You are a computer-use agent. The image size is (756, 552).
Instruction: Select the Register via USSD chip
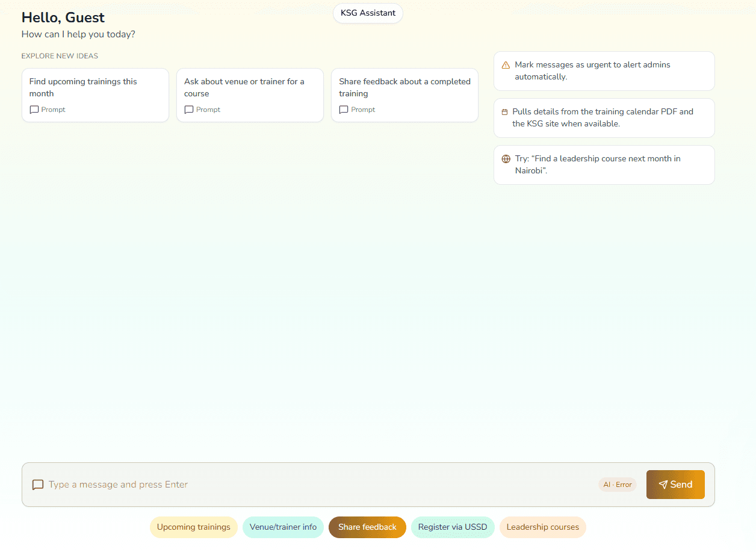click(x=453, y=527)
